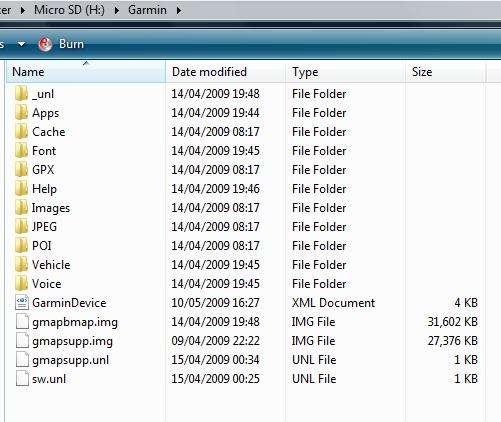Select the Vehicle folder icon

tap(21, 264)
